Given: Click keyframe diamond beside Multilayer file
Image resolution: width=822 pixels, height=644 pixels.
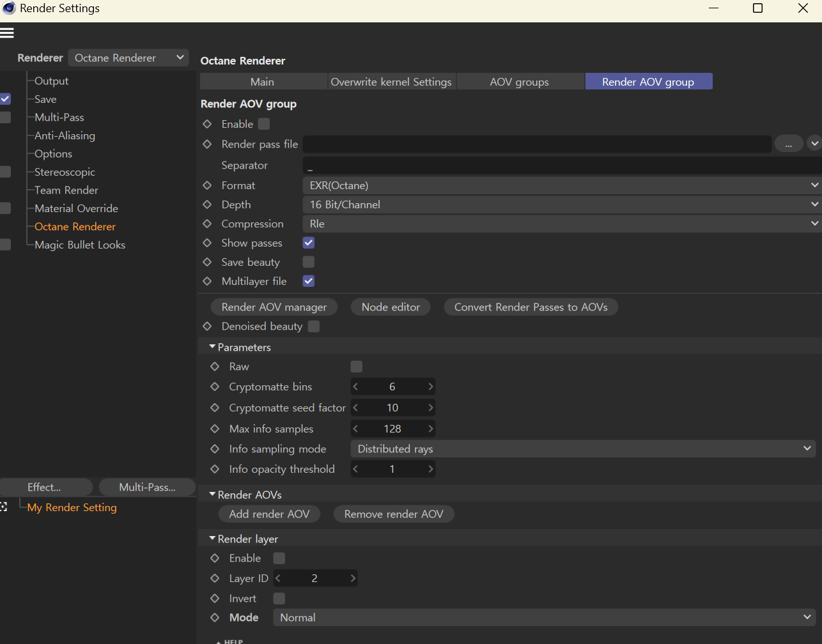Looking at the screenshot, I should point(207,281).
